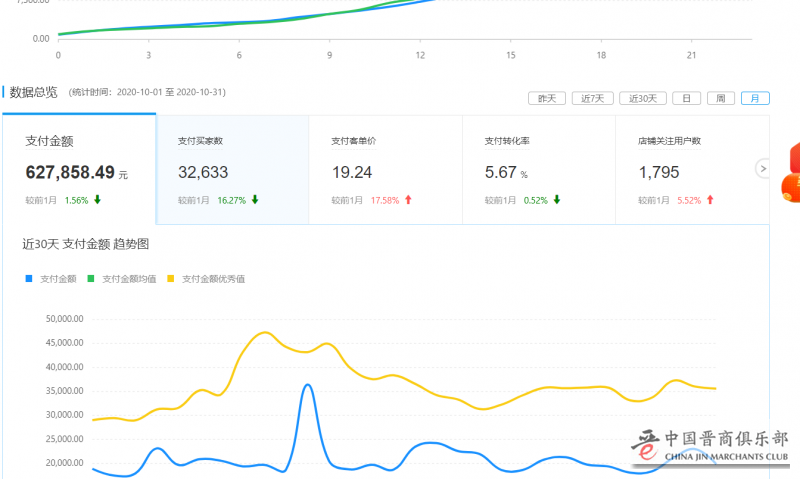Switch to the 支付客单价 metric card
This screenshot has width=800, height=479.
click(x=385, y=170)
